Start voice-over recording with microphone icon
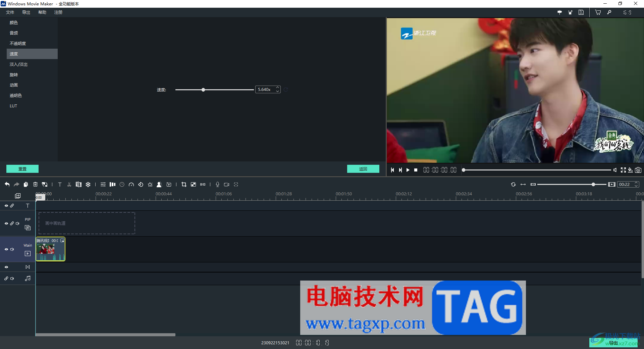The image size is (644, 349). (x=217, y=184)
